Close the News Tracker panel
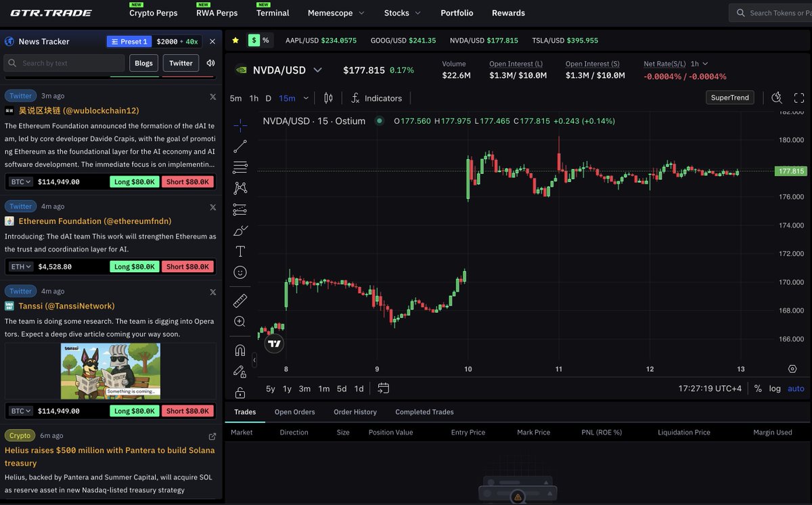This screenshot has height=505, width=812. click(212, 41)
